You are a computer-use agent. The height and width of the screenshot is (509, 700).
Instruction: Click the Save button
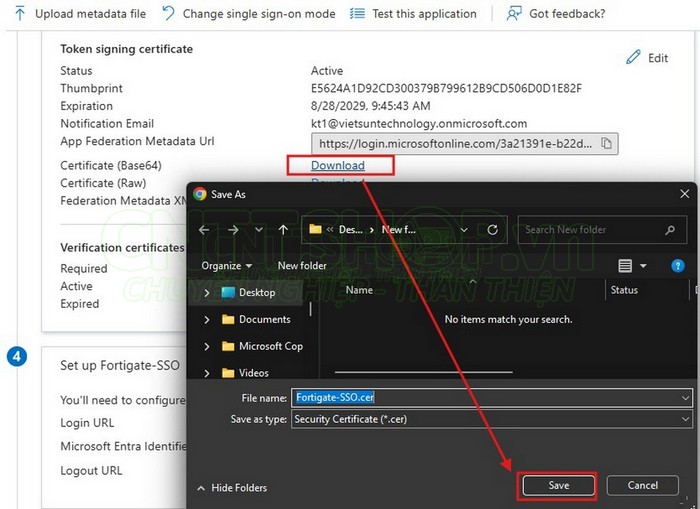click(558, 485)
